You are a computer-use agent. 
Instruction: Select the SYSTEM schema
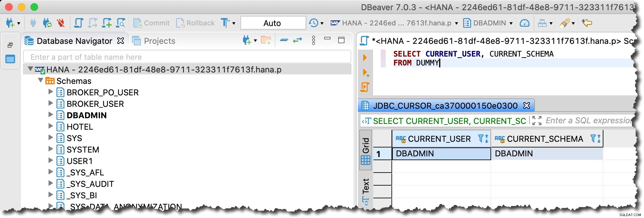[x=83, y=150]
